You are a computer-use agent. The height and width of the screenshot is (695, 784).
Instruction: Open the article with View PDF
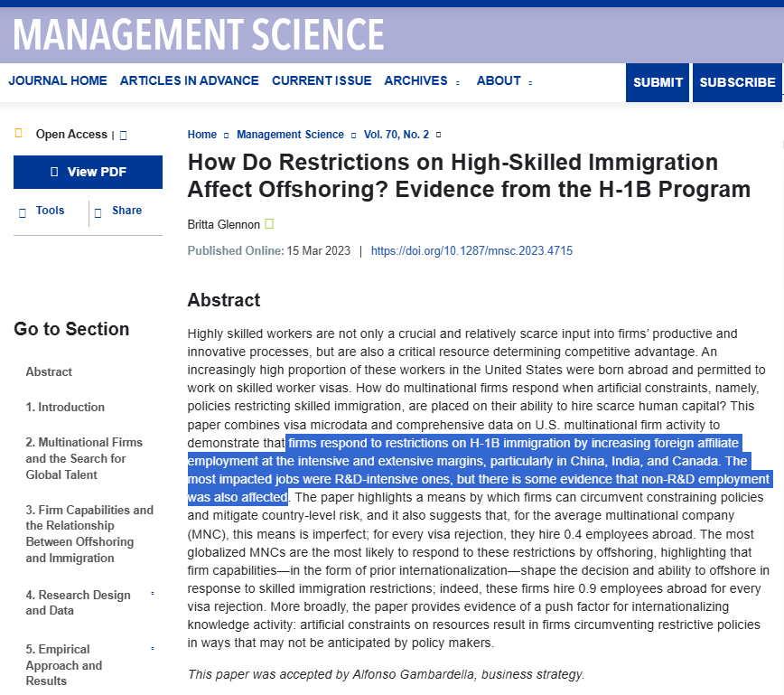click(88, 172)
